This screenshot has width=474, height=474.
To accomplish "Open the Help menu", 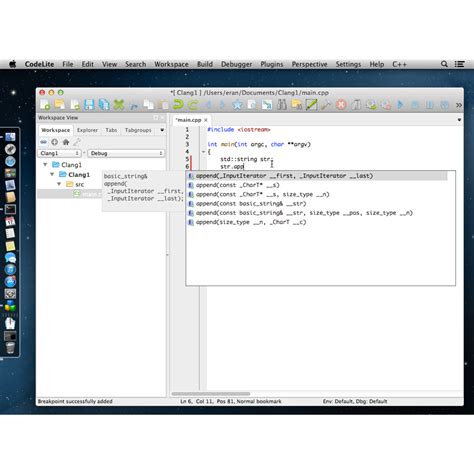I will (x=377, y=64).
